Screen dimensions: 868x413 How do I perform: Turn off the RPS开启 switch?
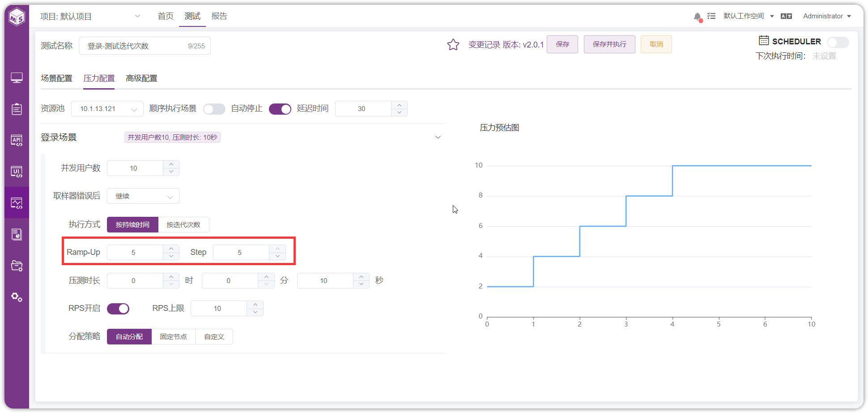(x=118, y=309)
